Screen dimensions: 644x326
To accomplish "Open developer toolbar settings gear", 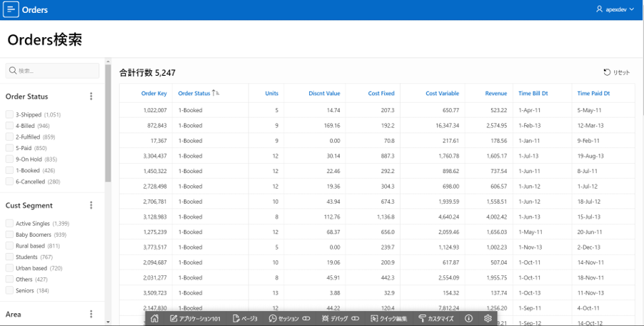I will click(x=488, y=319).
